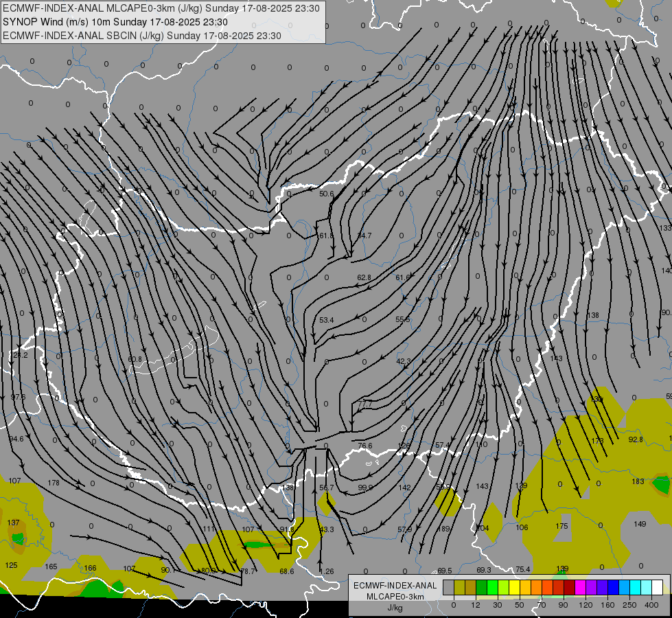
Task: Click map value 60.8
Action: (135, 359)
